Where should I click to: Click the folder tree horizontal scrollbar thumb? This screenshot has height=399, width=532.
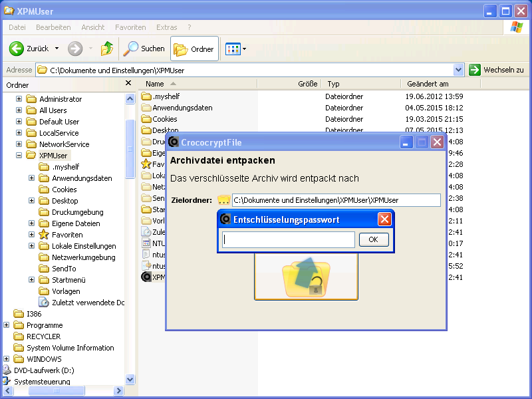pos(57,391)
